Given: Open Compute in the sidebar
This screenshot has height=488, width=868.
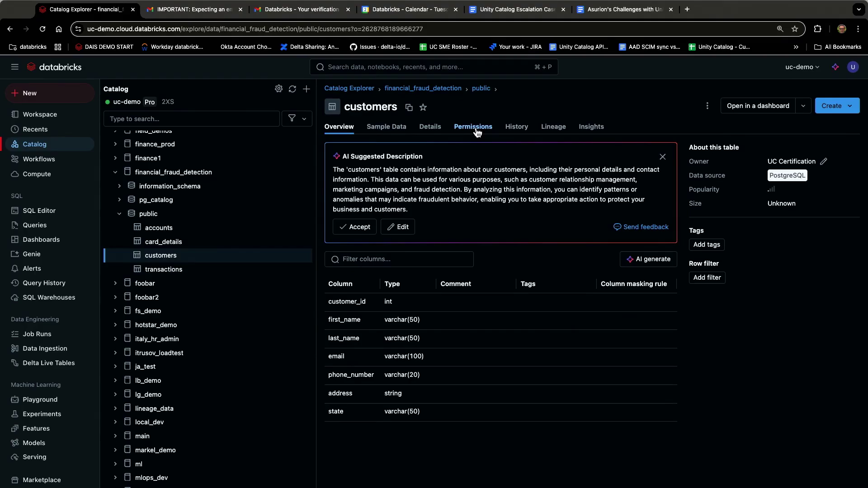Looking at the screenshot, I should [x=37, y=174].
